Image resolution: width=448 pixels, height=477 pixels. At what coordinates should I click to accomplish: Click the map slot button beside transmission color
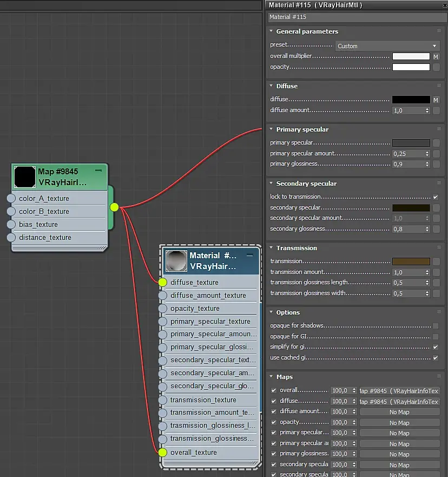[x=436, y=262]
